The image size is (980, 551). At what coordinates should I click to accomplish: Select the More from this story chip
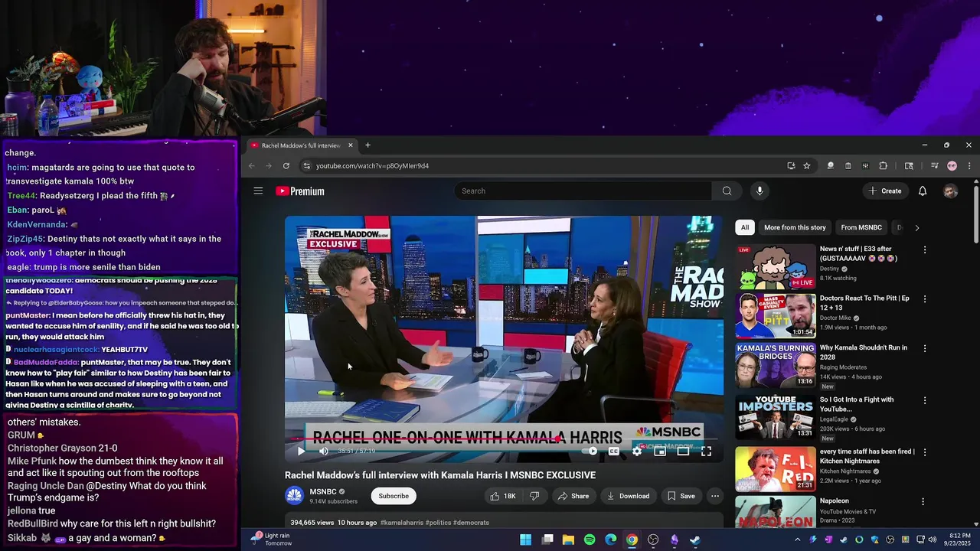point(795,227)
